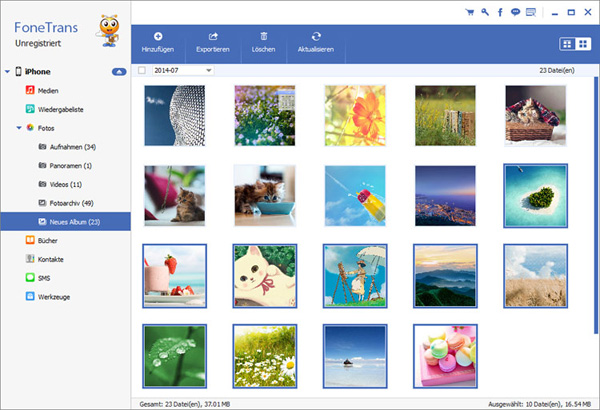This screenshot has height=410, width=600.
Task: Click the Aktualisieren refresh icon
Action: point(316,36)
